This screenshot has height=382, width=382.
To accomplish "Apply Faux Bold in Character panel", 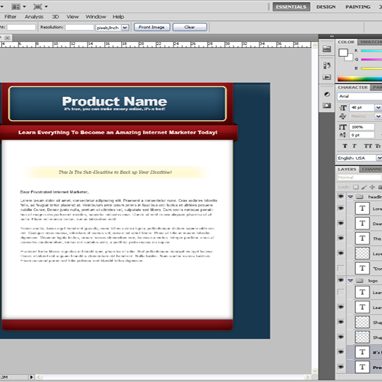I will (345, 146).
